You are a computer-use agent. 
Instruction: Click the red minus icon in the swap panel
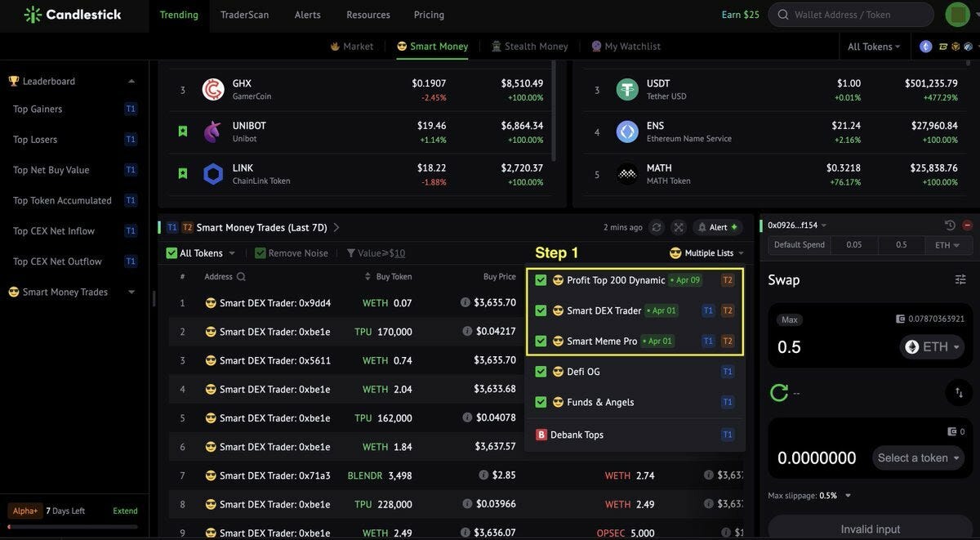pyautogui.click(x=967, y=225)
